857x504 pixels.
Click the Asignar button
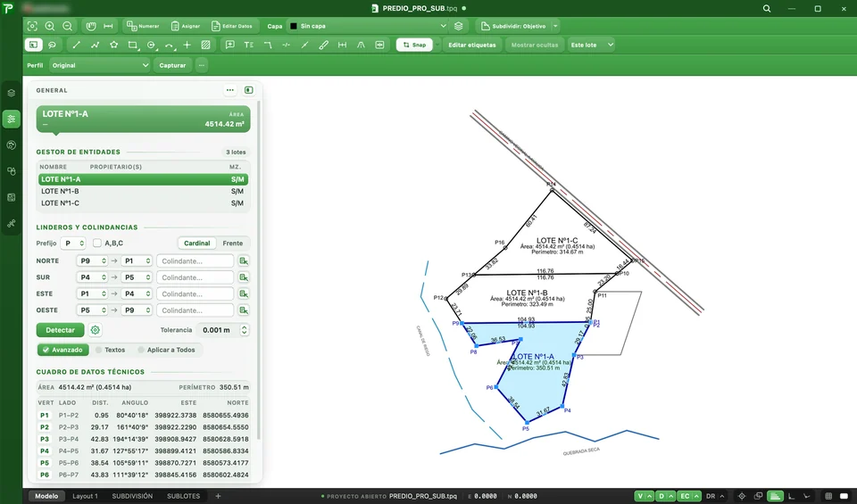(186, 26)
